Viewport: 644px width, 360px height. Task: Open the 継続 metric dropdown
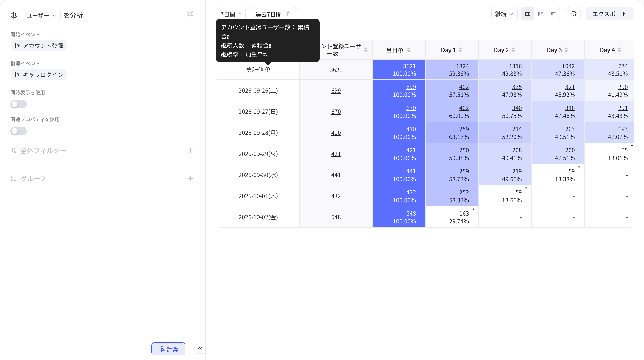click(504, 14)
